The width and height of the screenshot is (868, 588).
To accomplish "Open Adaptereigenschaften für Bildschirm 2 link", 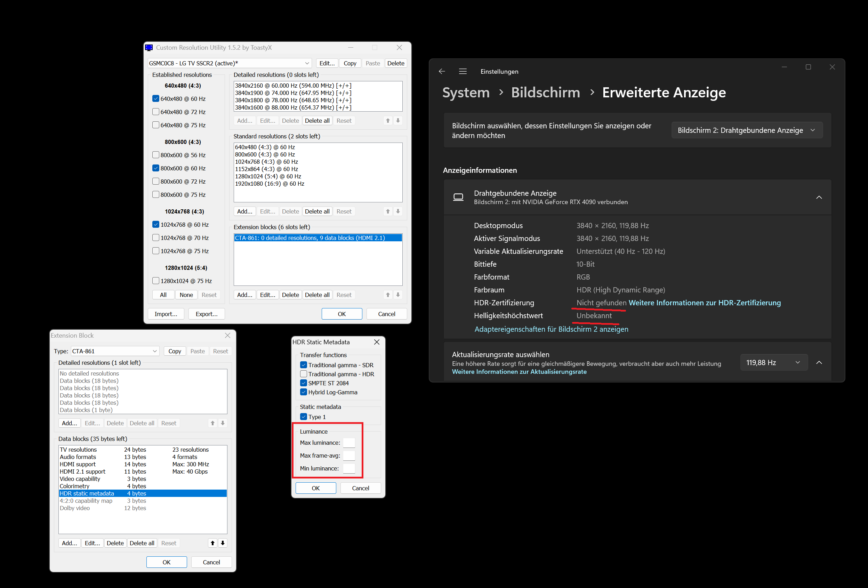I will (551, 329).
